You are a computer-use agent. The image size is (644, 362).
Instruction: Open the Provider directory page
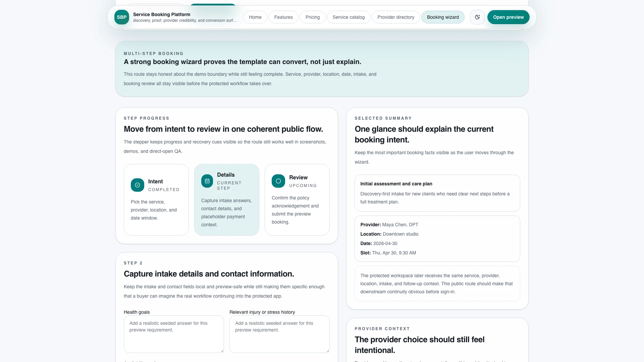[x=396, y=17]
